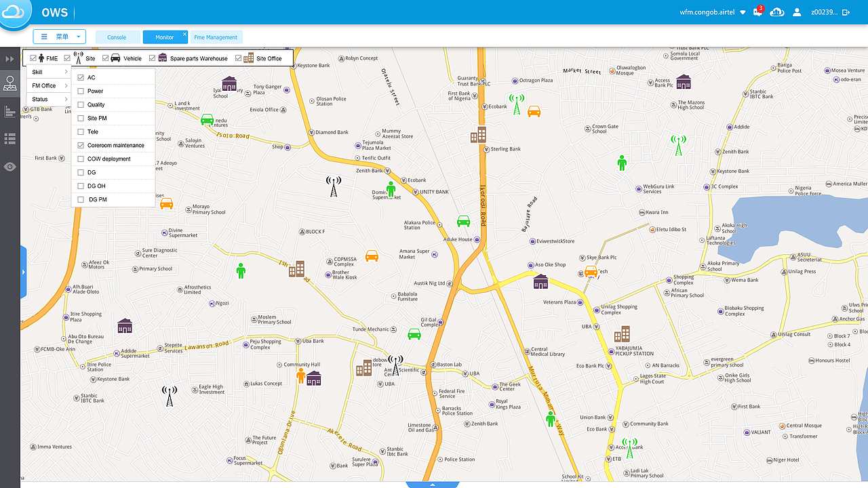The image size is (868, 488).
Task: Select orange car near Amana Super Market
Action: tap(372, 256)
